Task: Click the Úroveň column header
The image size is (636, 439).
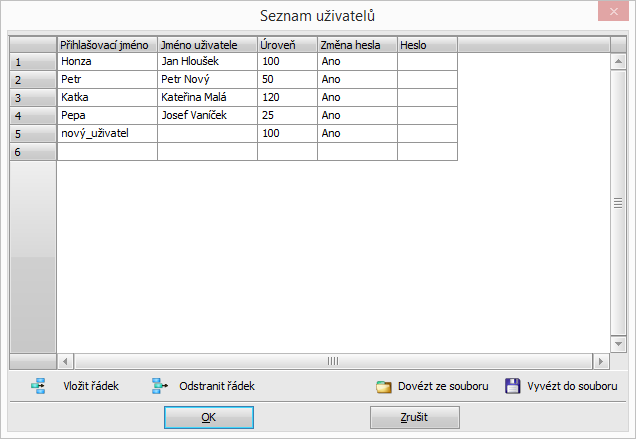Action: [287, 45]
